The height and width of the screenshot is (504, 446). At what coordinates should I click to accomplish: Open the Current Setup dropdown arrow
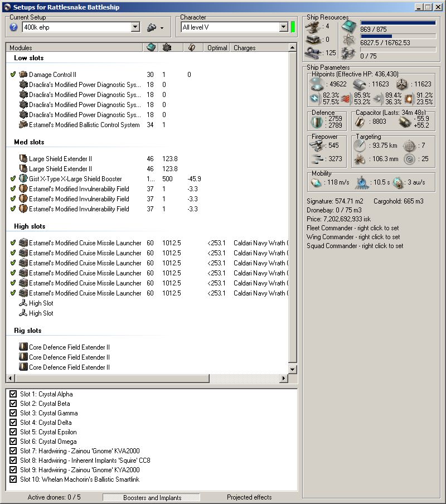pos(135,27)
